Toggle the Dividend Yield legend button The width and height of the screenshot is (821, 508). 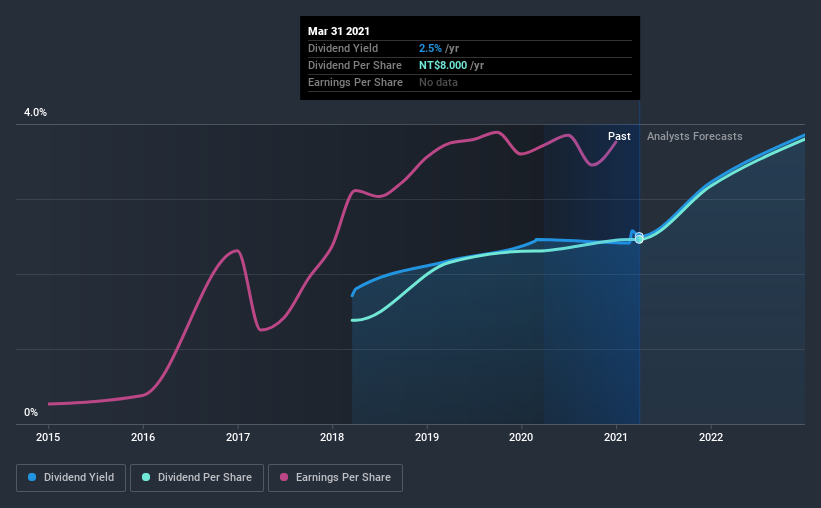[x=71, y=478]
